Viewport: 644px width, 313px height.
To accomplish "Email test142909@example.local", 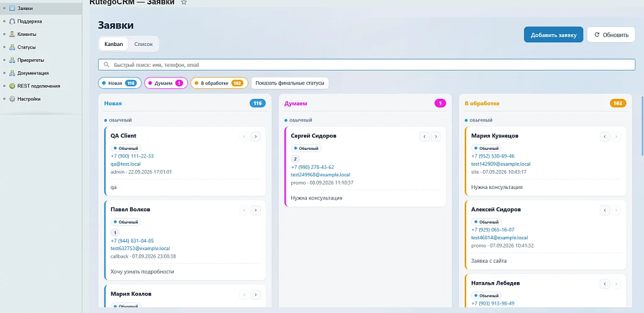I will point(501,164).
